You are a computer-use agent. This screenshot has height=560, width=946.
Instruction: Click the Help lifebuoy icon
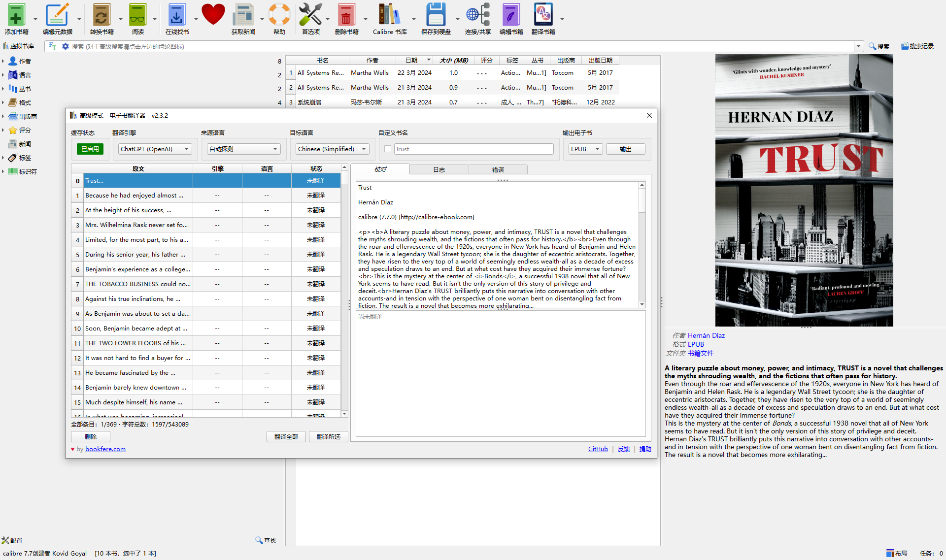tap(279, 15)
